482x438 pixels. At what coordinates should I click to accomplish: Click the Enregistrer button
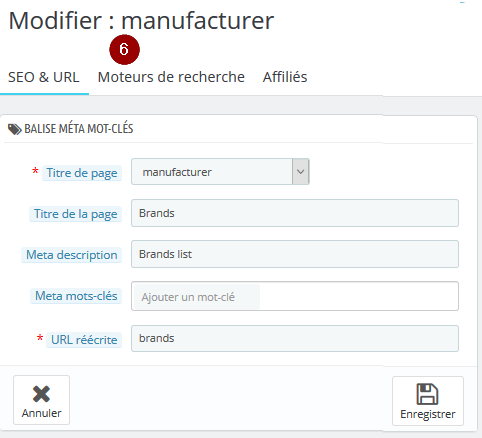[x=428, y=401]
